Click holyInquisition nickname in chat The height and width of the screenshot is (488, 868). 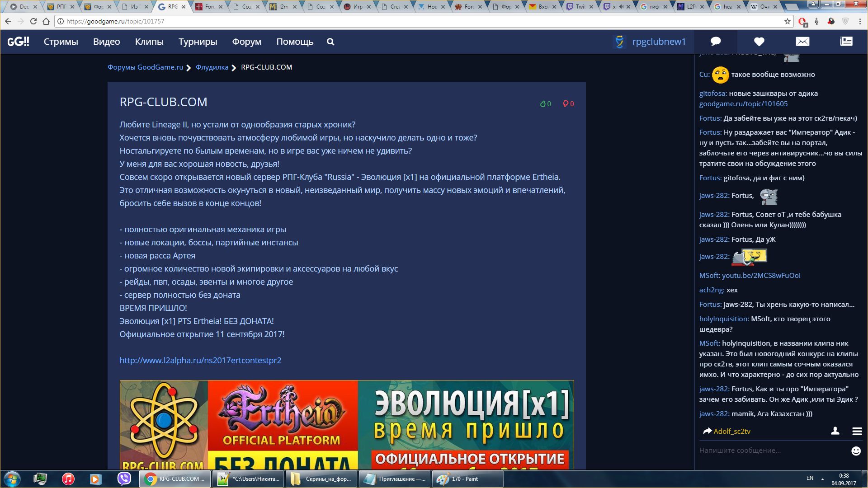click(724, 319)
